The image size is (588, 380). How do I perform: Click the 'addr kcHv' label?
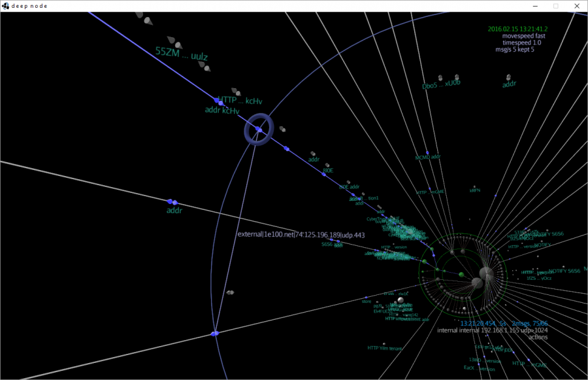point(222,111)
